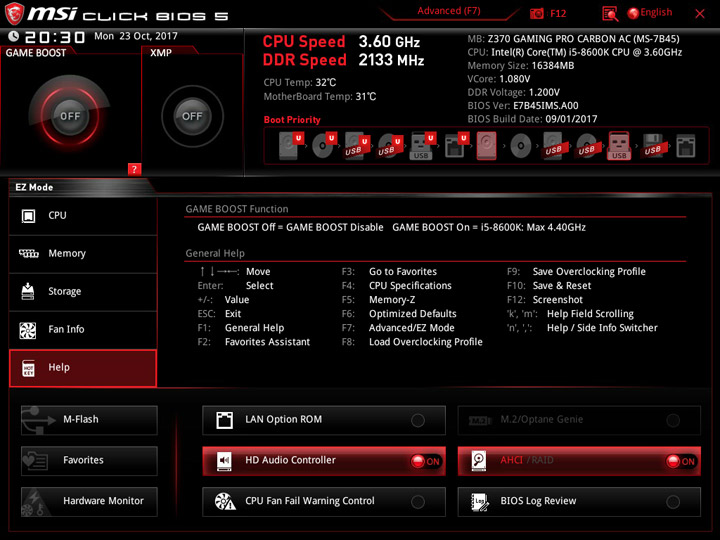Open the CPU tab in EZ Mode
Screen dimensions: 720x540
coord(83,216)
